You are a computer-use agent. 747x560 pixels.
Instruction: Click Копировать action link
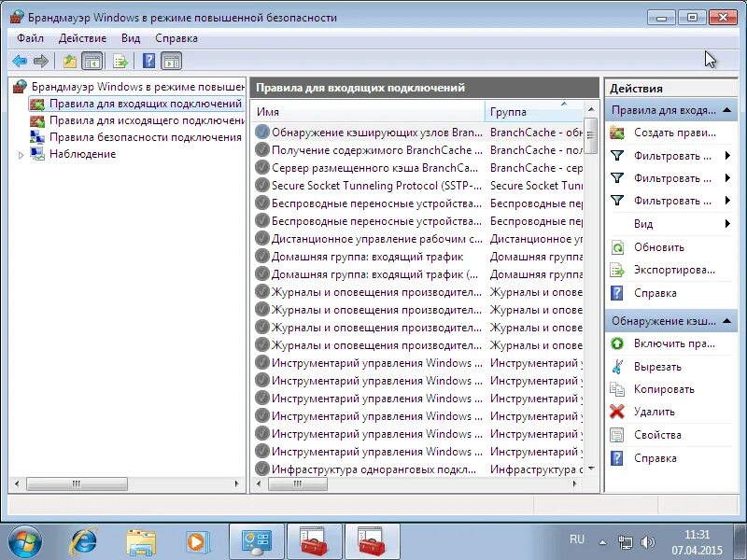(664, 389)
